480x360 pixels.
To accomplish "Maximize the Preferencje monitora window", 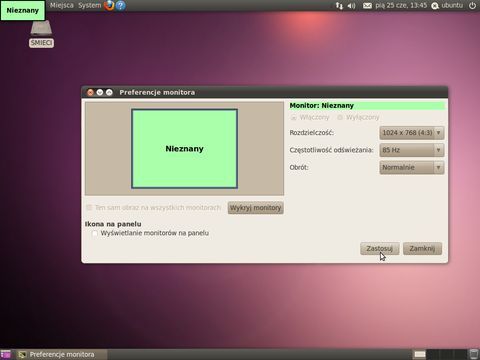I will 109,92.
